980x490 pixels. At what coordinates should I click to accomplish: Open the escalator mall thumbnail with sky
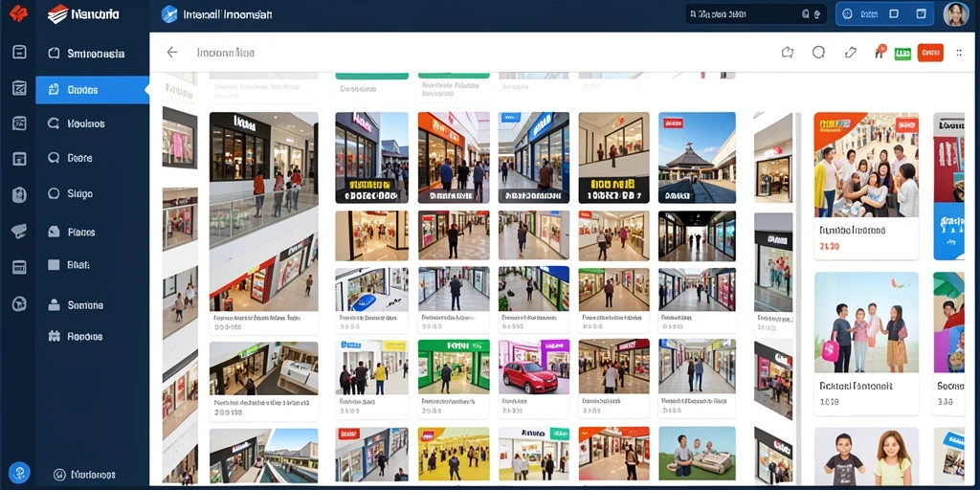tap(263, 455)
